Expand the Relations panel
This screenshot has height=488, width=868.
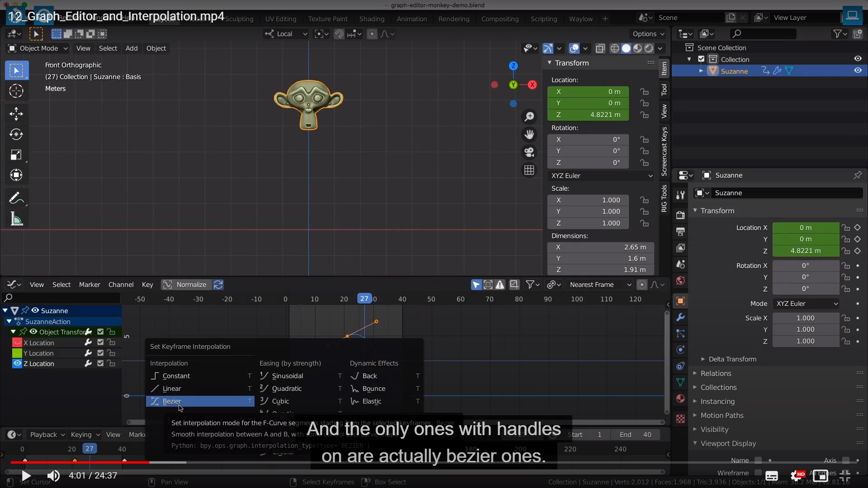coord(716,373)
